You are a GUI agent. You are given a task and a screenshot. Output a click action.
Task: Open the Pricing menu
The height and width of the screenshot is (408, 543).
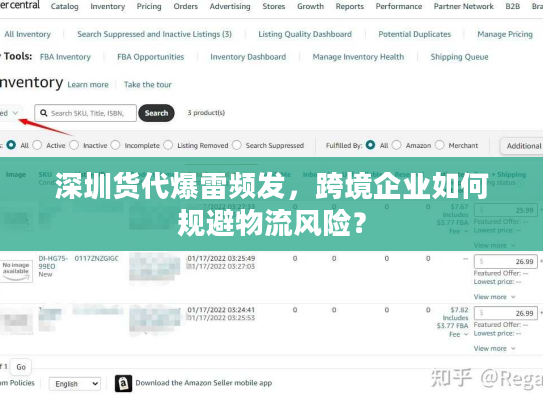click(x=149, y=7)
